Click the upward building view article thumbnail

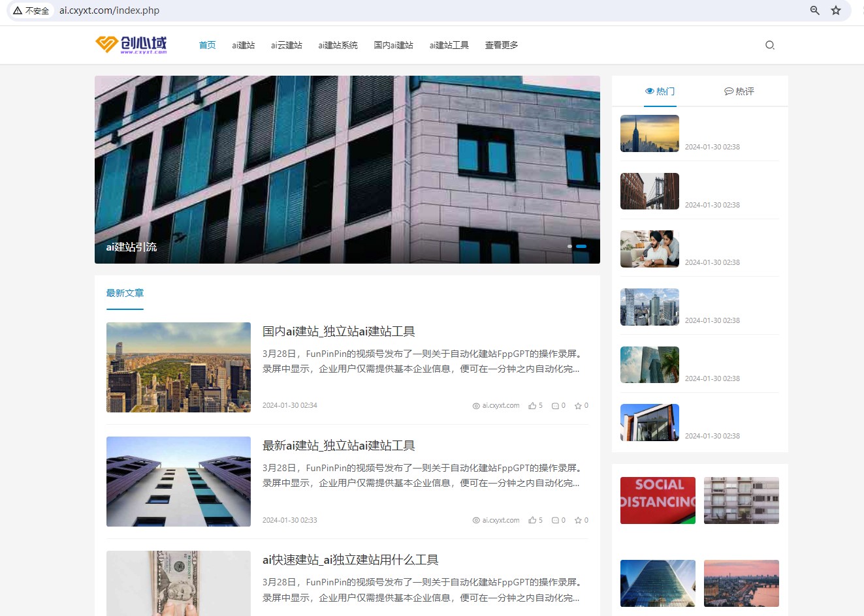(x=178, y=482)
